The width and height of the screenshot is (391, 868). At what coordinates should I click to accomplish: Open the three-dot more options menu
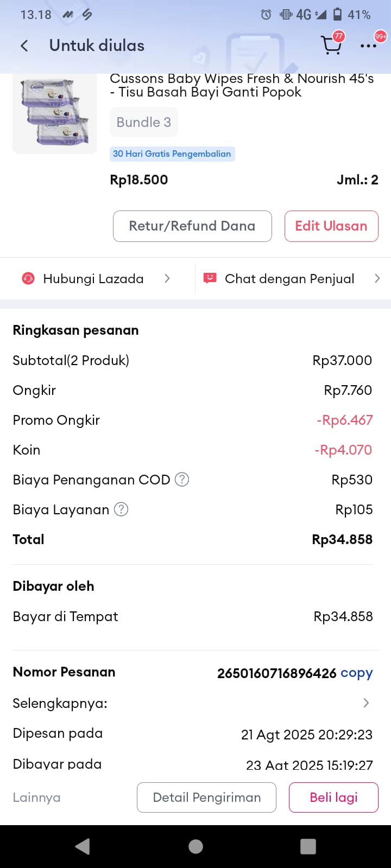pos(368,46)
